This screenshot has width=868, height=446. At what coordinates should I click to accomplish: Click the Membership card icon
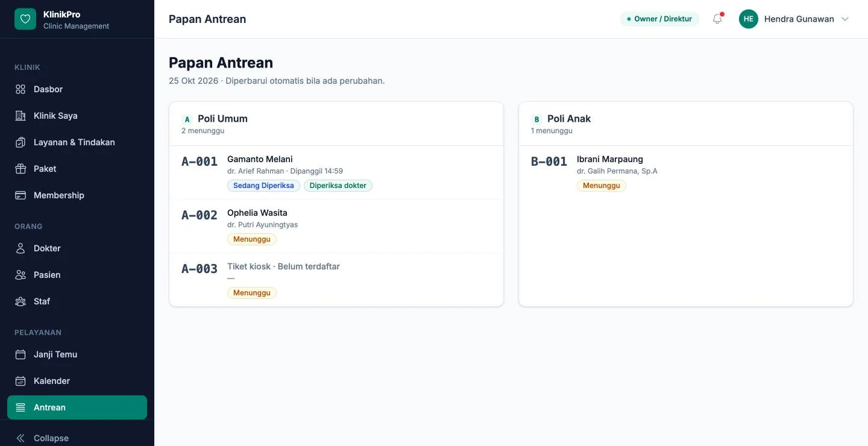point(20,195)
